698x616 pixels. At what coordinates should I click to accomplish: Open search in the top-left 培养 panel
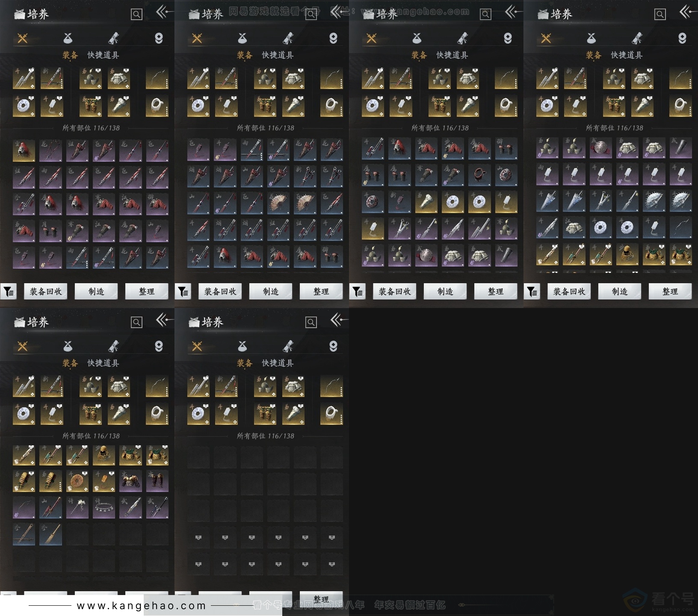136,14
